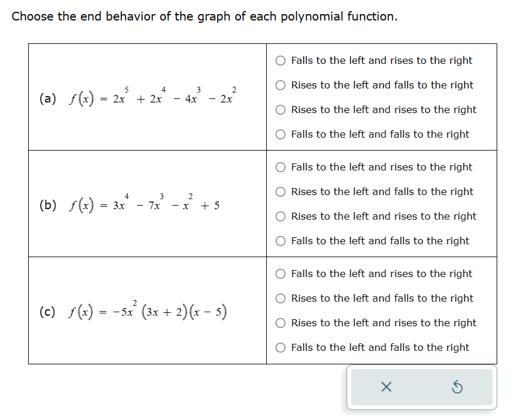This screenshot has height=420, width=516.
Task: Select 'Falls to the left and falls to the right' for part (c)
Action: click(280, 347)
